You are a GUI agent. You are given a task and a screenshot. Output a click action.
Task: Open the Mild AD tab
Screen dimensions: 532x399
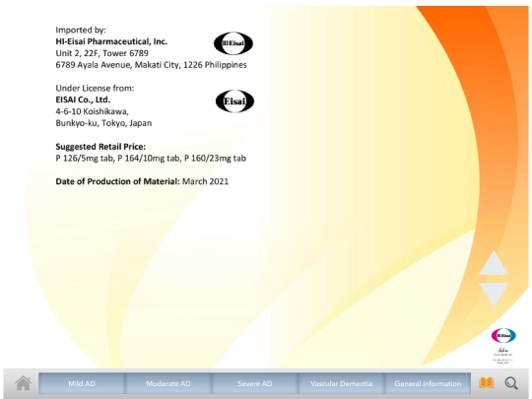(82, 383)
